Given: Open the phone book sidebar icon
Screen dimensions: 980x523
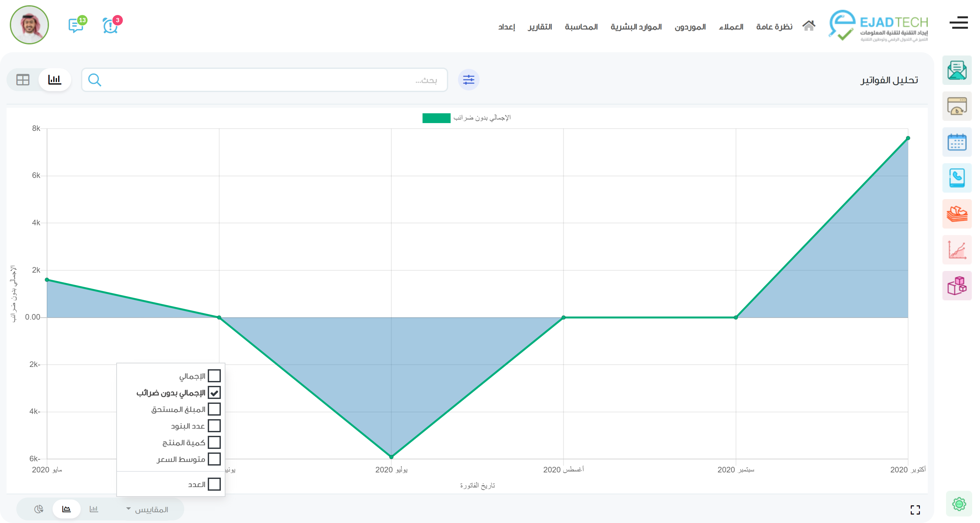Looking at the screenshot, I should [x=956, y=178].
